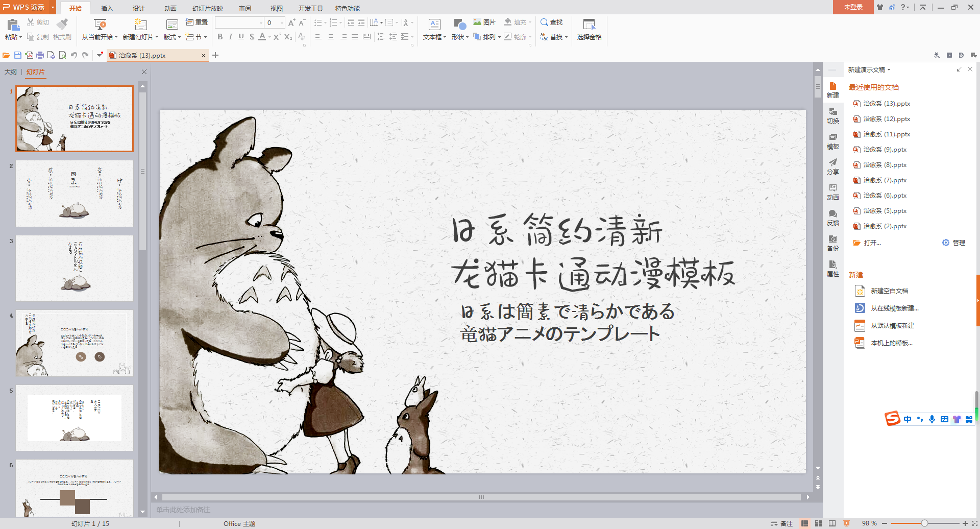Open the font size combo box

click(x=275, y=22)
